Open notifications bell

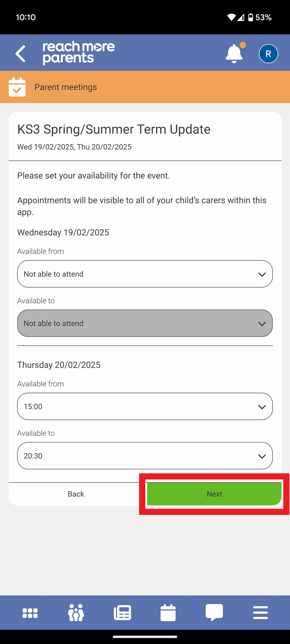click(x=234, y=53)
